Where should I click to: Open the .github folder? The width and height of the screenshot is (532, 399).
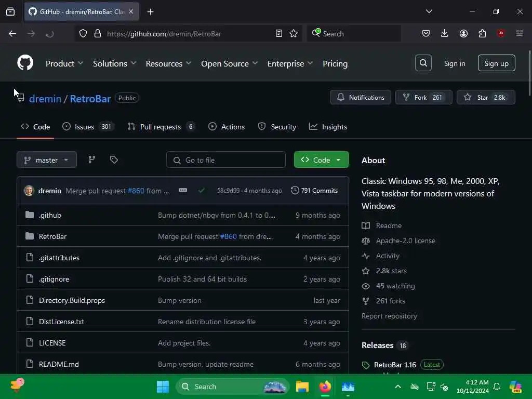[x=50, y=215]
